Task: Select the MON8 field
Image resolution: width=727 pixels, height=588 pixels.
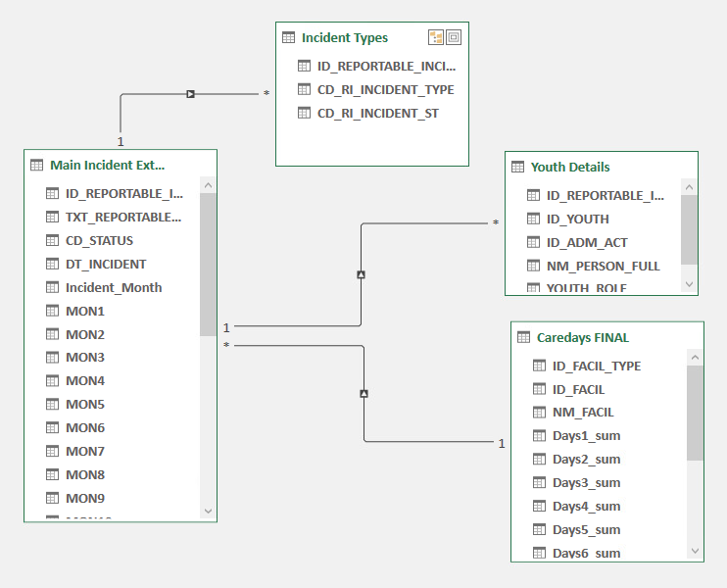Action: pos(85,475)
